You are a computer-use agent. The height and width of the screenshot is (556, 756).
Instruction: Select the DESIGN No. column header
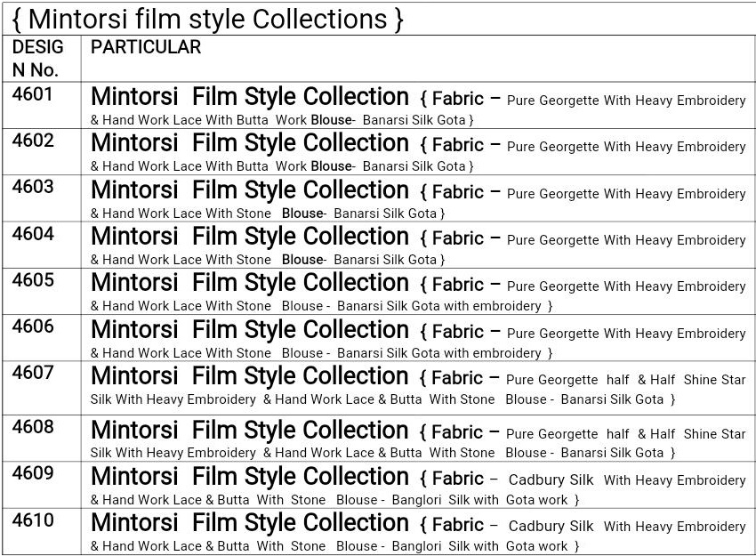[37, 58]
